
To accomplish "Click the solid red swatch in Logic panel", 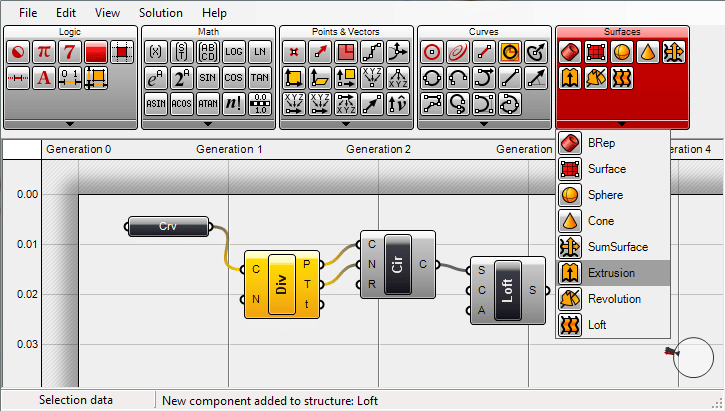I will pos(96,51).
